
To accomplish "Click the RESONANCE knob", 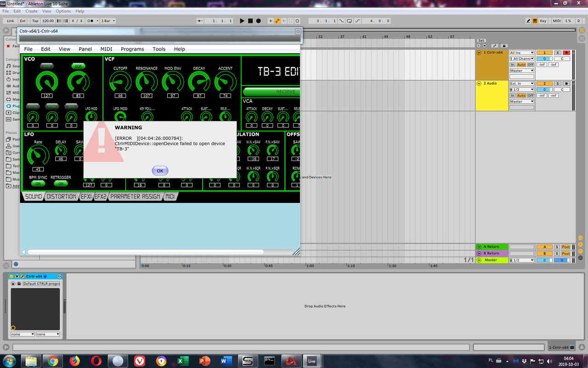I will click(x=147, y=82).
